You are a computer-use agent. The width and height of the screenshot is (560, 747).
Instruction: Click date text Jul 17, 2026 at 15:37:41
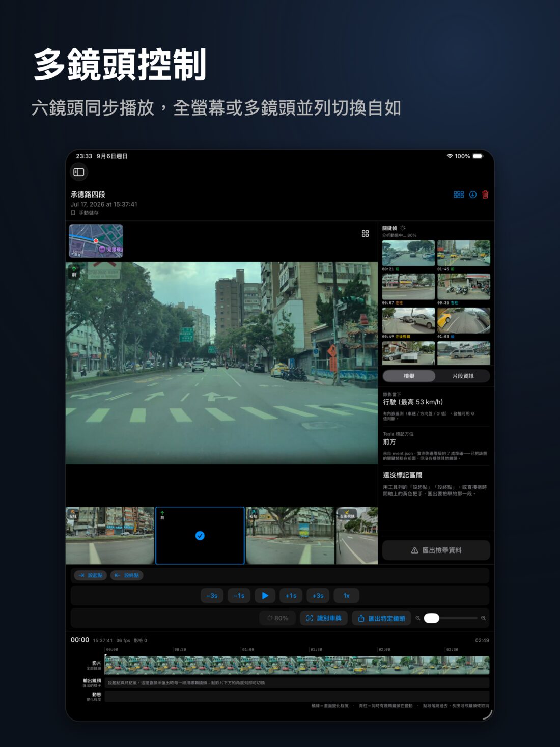pyautogui.click(x=104, y=204)
